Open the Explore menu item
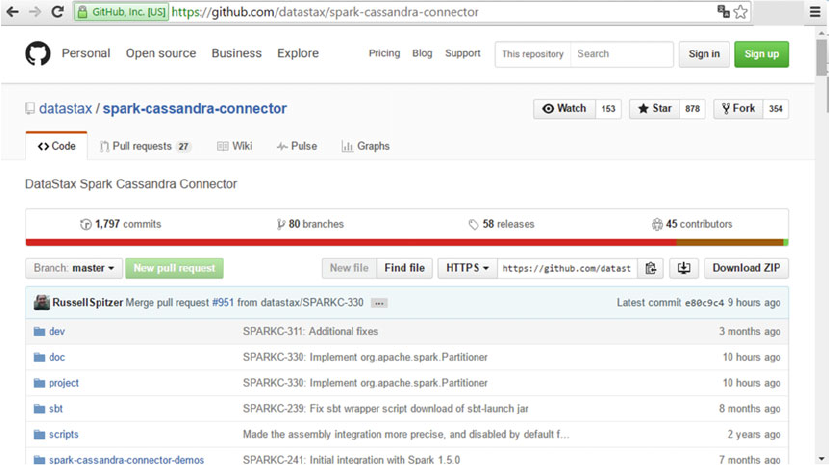Image resolution: width=830 pixels, height=465 pixels. (298, 53)
